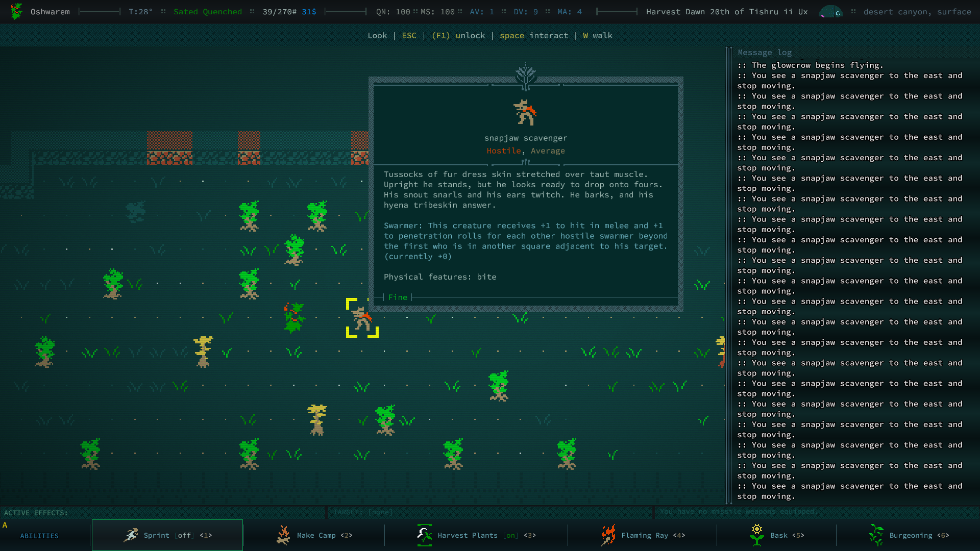980x551 pixels.
Task: Click the W walk button
Action: [596, 36]
